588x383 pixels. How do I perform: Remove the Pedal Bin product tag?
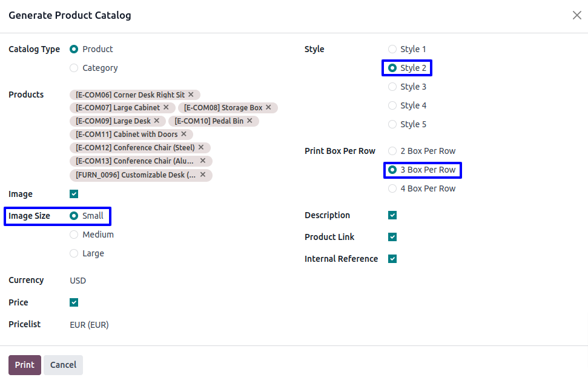click(249, 121)
